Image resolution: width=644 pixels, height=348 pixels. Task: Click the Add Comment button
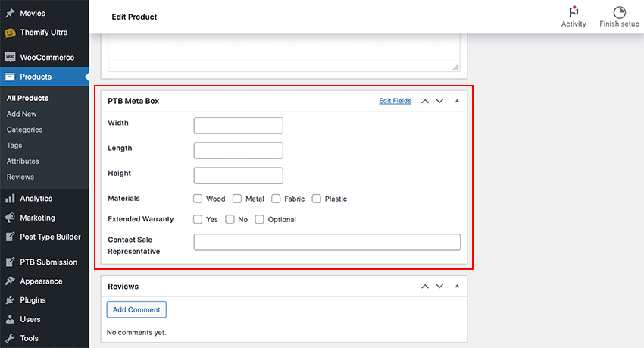pos(136,310)
